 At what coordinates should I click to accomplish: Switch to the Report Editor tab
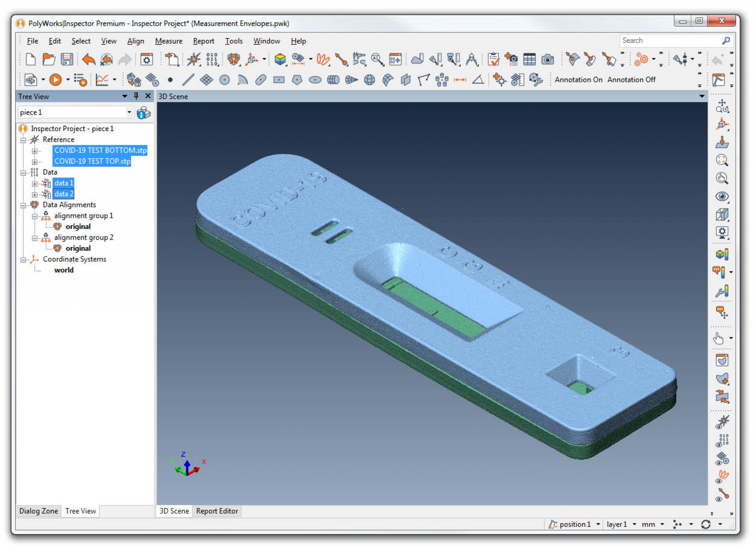[217, 511]
